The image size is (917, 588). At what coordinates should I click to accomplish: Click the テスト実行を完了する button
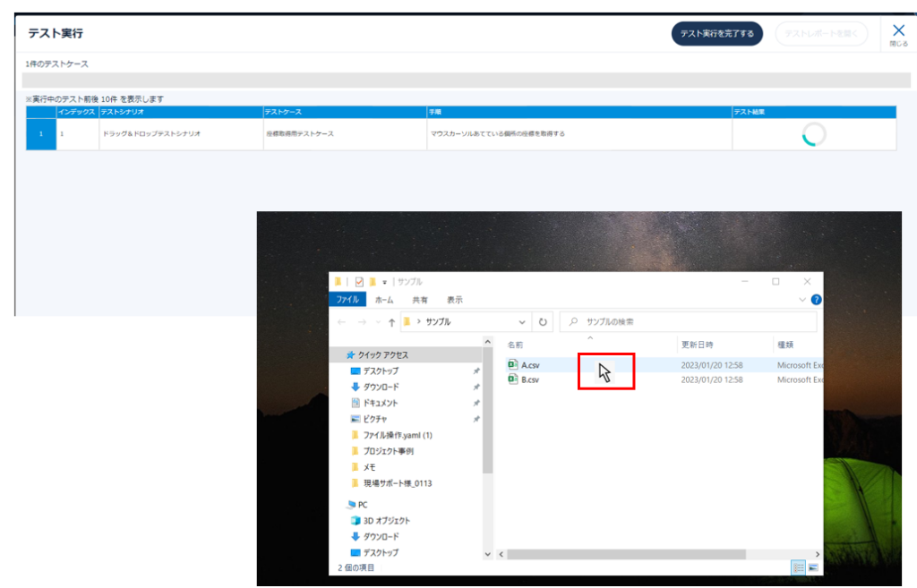pyautogui.click(x=716, y=34)
